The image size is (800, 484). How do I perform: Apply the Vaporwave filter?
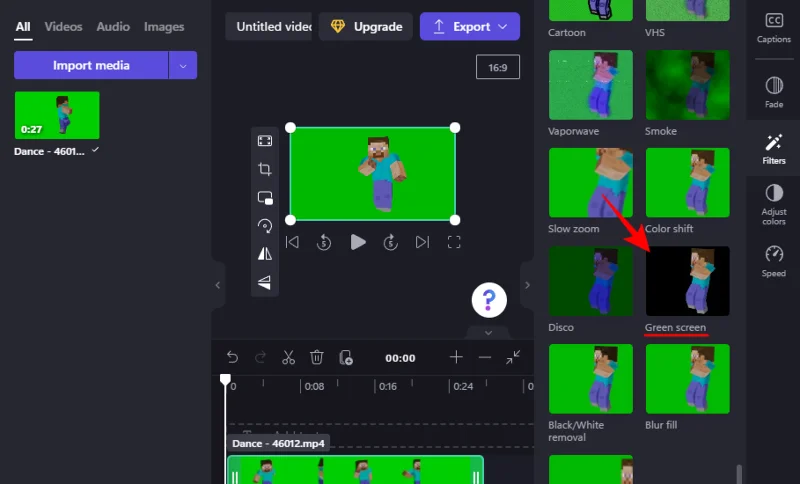591,85
